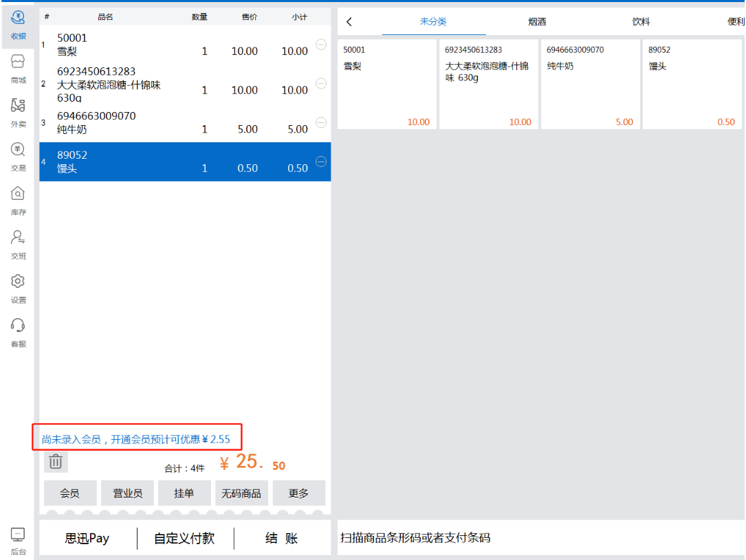Click the ¥25.50 total amount
This screenshot has height=560, width=746.
pyautogui.click(x=252, y=462)
